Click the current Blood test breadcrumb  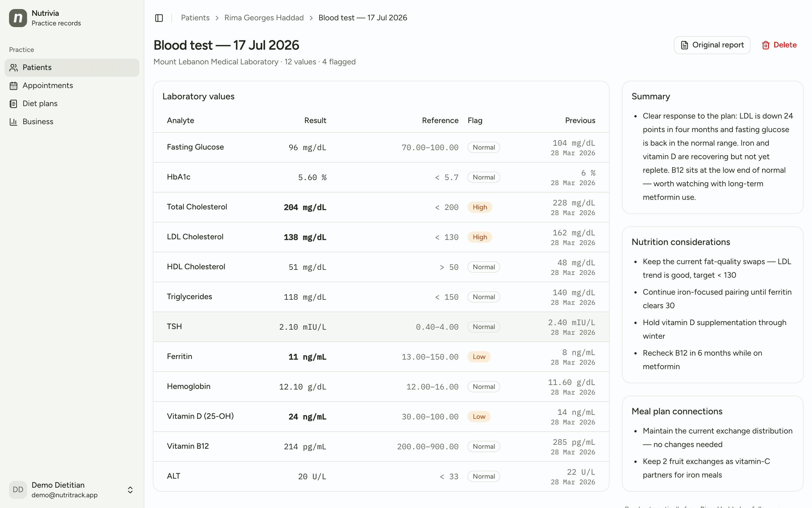363,18
